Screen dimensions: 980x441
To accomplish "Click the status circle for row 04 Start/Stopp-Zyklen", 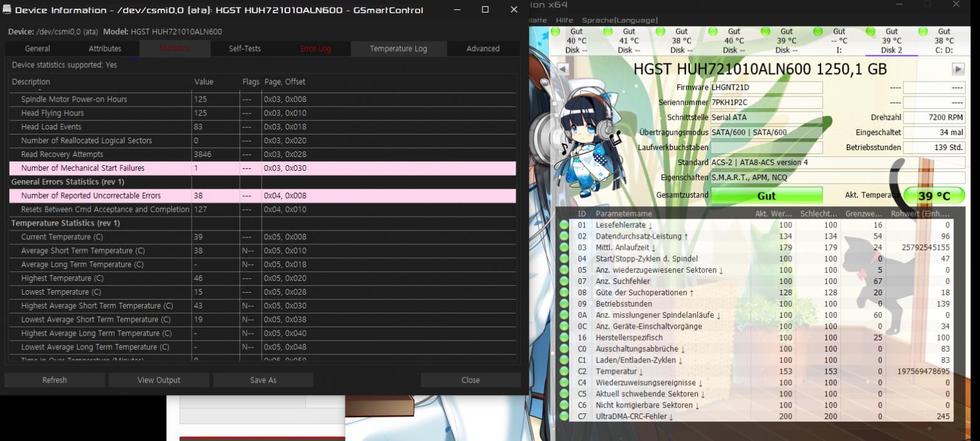I will 563,259.
